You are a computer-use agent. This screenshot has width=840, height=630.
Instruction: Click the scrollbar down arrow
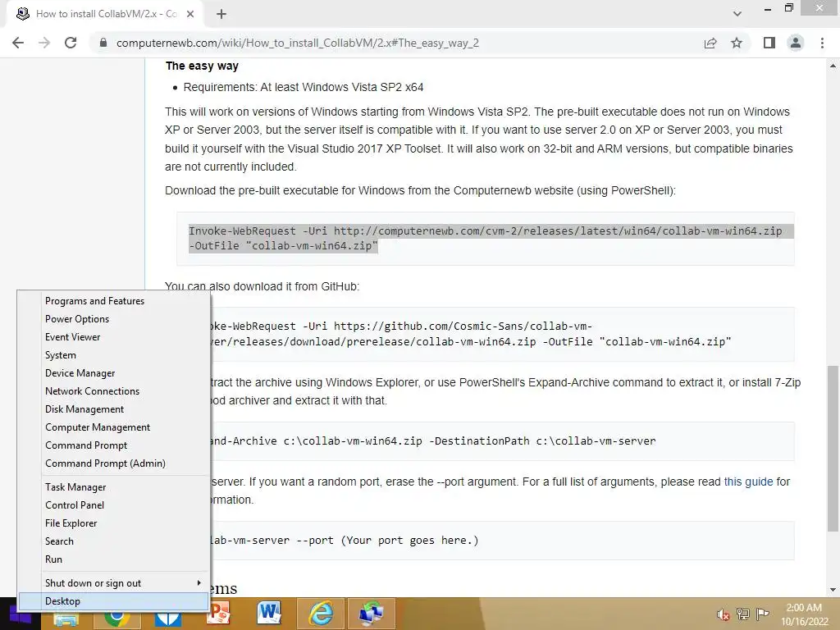click(x=833, y=590)
